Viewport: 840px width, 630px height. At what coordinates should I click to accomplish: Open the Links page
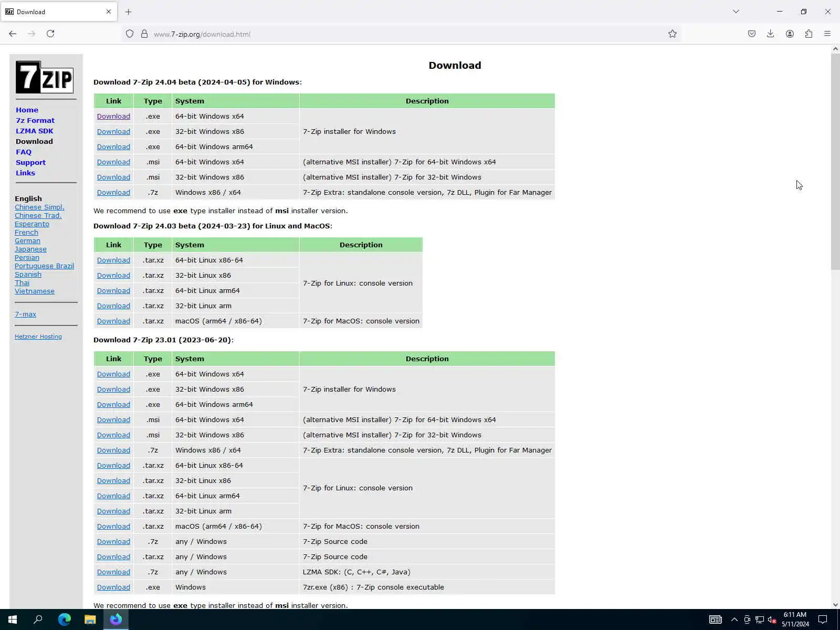25,173
